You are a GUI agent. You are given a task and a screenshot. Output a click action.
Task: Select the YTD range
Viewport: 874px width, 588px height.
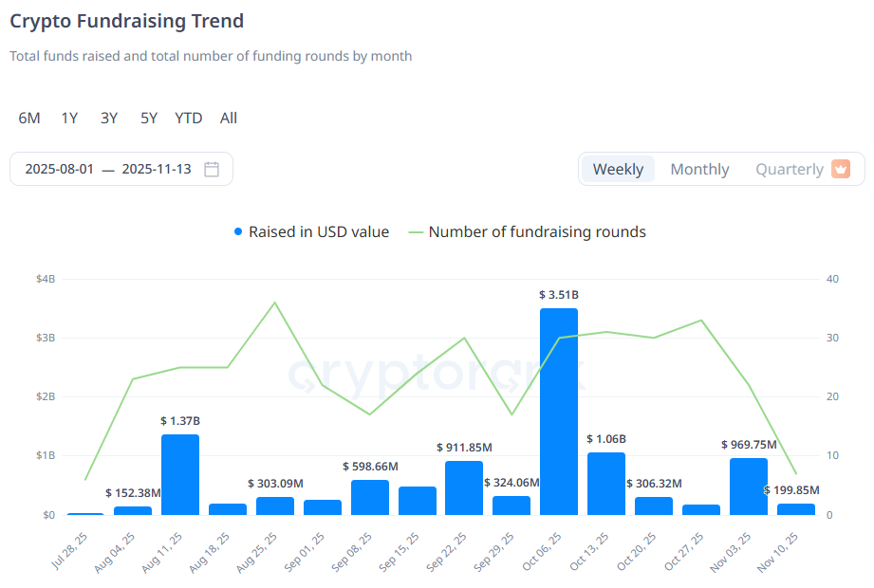point(188,119)
